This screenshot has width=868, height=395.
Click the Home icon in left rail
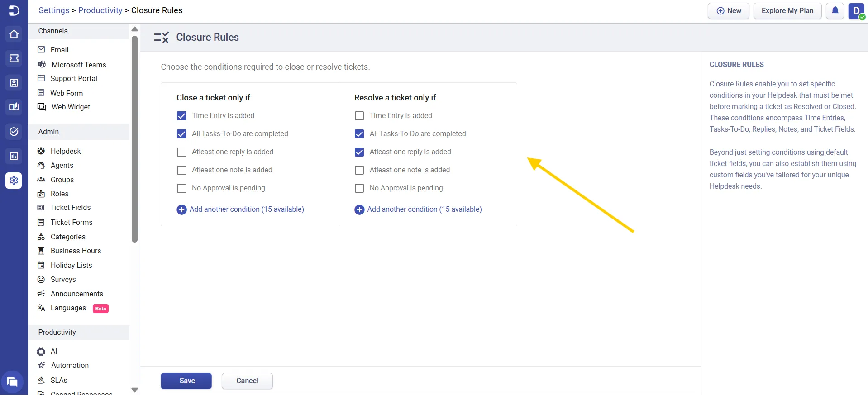click(14, 34)
